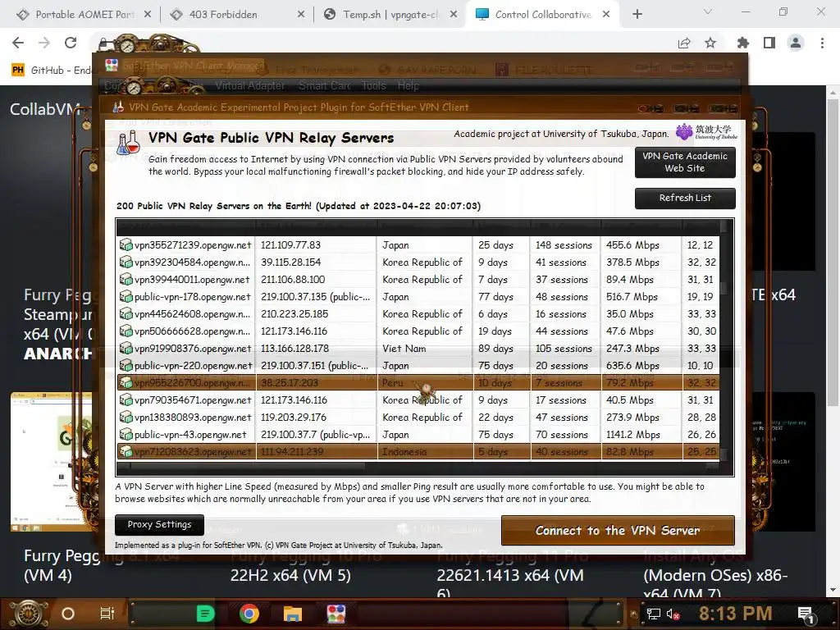This screenshot has height=630, width=840.
Task: Switch to the 403 Forbidden tab
Action: (x=235, y=15)
